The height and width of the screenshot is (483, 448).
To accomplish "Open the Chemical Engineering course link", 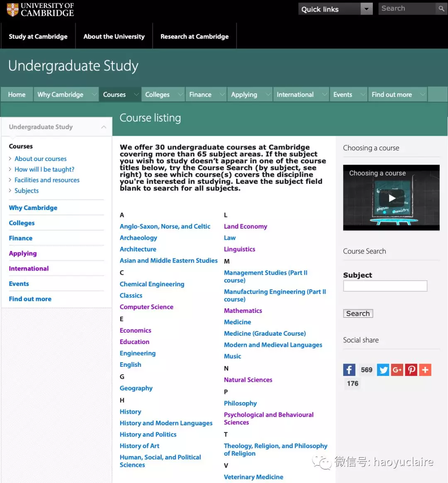I will click(152, 284).
